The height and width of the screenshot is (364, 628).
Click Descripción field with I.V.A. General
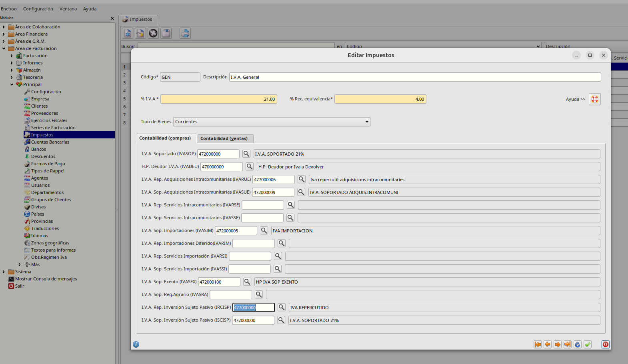[x=415, y=77]
